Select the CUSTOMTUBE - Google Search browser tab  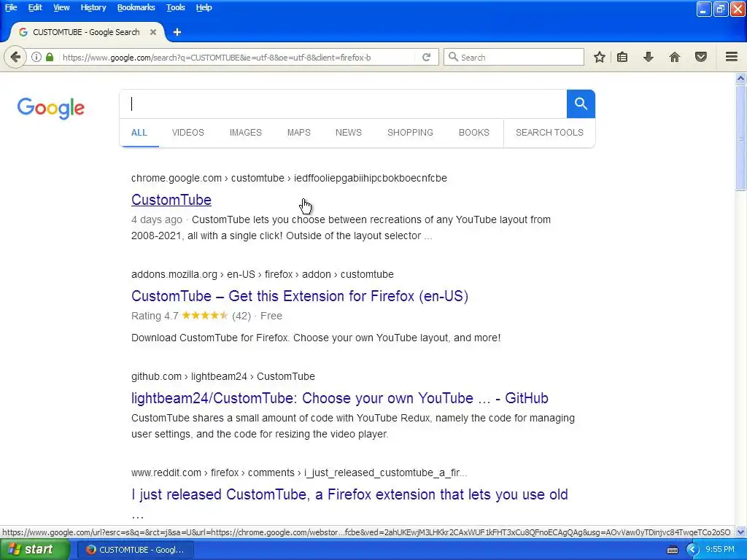click(87, 32)
